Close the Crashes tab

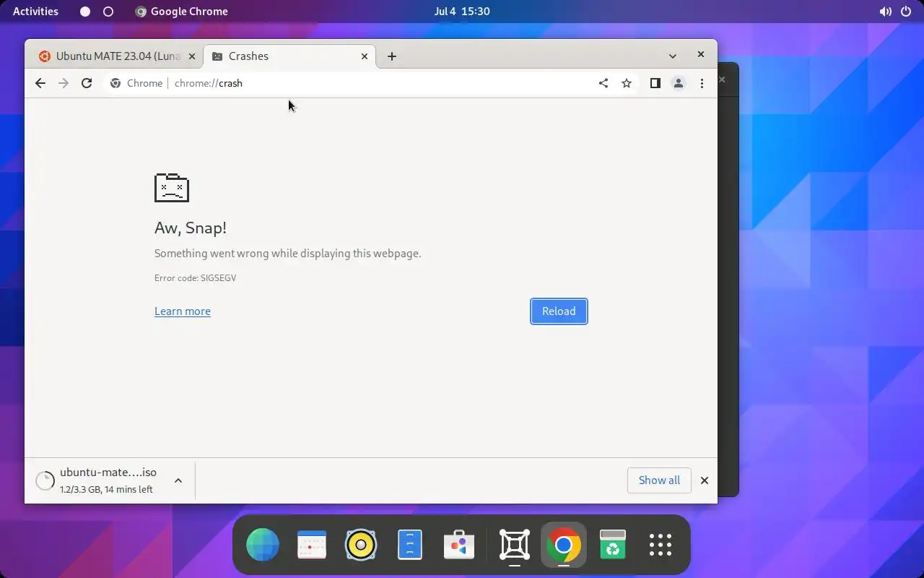pos(365,56)
